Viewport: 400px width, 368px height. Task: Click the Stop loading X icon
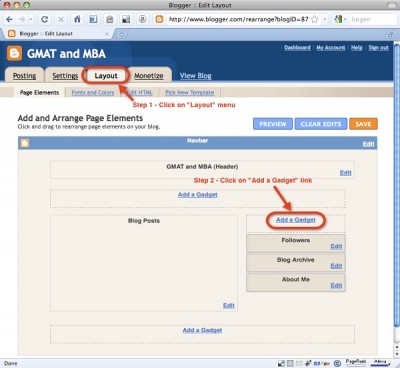tap(61, 19)
